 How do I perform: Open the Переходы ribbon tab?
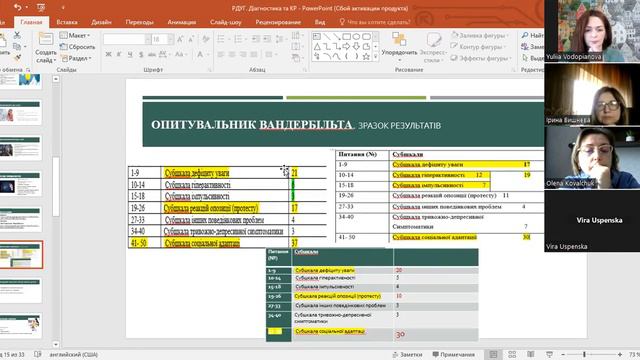tap(140, 22)
